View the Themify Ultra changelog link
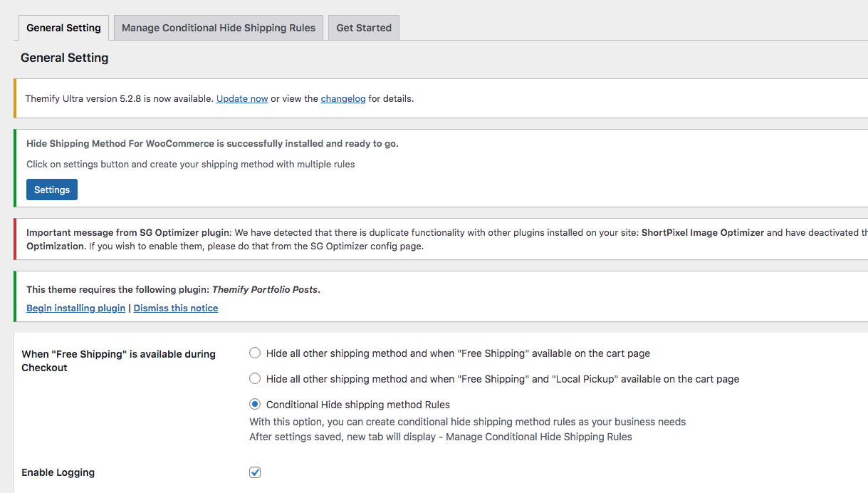868x493 pixels. 343,99
